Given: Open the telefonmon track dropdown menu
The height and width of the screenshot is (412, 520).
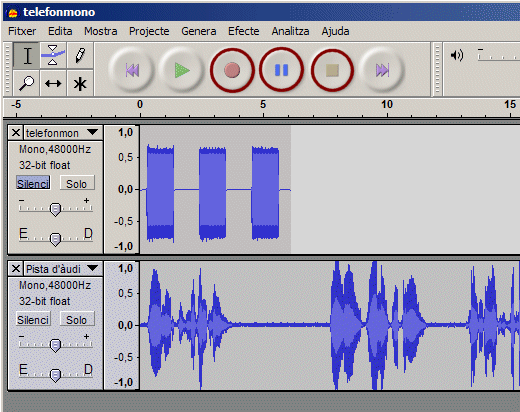Looking at the screenshot, I should [x=92, y=132].
